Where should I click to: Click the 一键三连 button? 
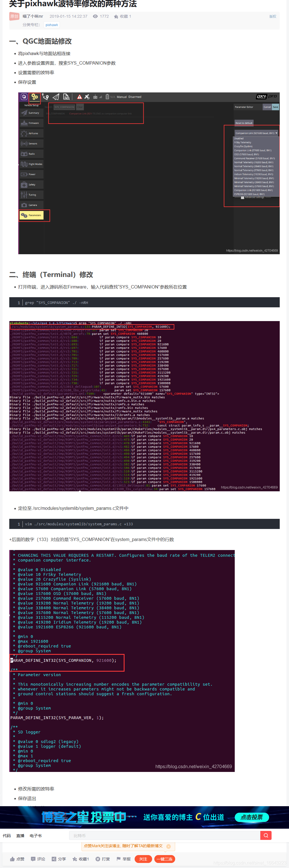(165, 859)
